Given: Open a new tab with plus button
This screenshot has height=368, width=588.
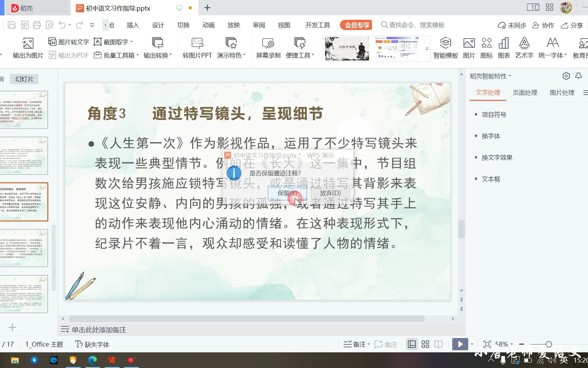Looking at the screenshot, I should click(207, 8).
